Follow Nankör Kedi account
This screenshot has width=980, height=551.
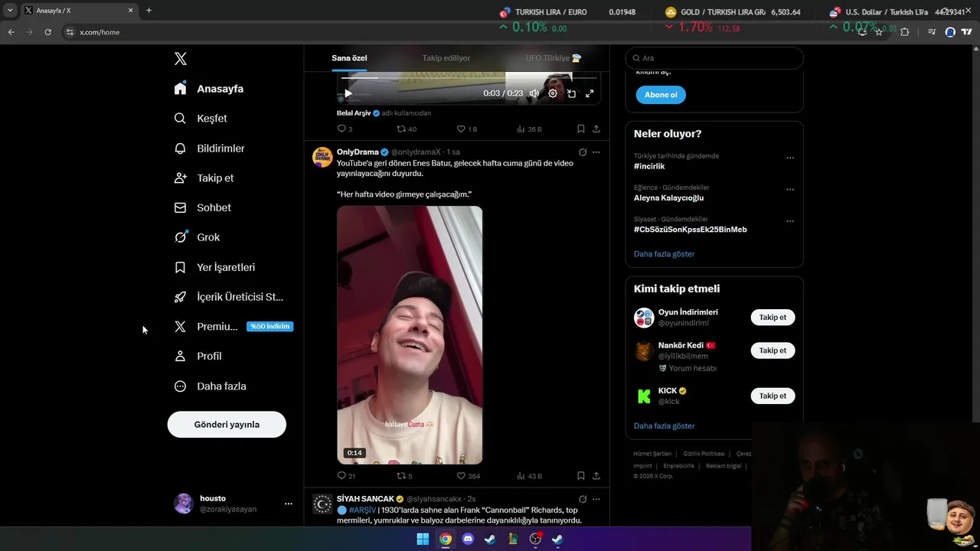[x=773, y=350]
